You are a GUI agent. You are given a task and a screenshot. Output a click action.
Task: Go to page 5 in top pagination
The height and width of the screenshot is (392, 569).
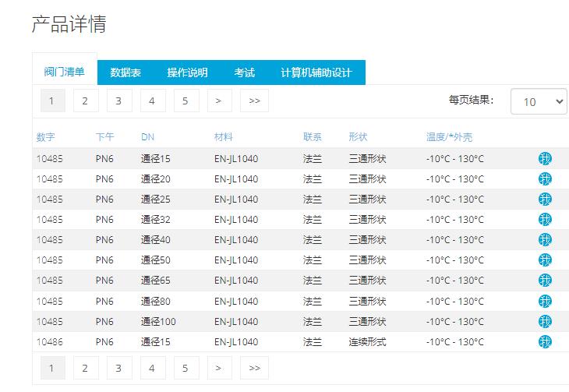(186, 101)
